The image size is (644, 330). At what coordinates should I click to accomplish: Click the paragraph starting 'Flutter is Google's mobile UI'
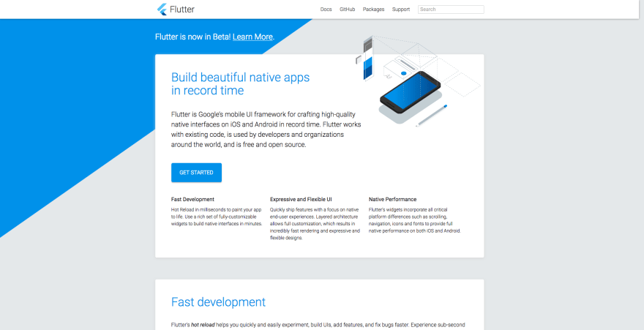point(266,130)
